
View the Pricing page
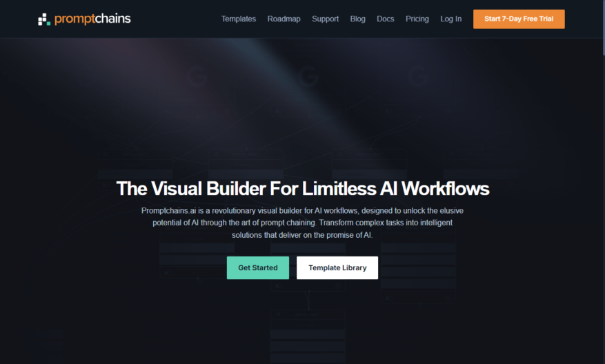pyautogui.click(x=417, y=19)
